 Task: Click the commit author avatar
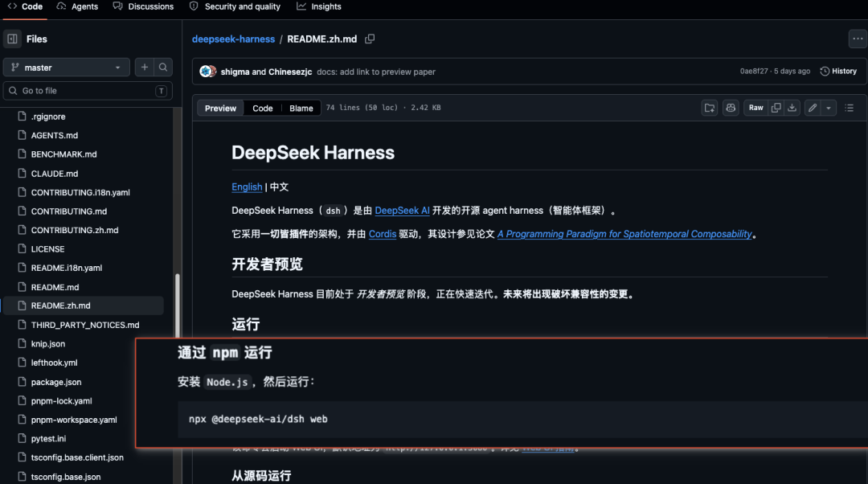(207, 72)
